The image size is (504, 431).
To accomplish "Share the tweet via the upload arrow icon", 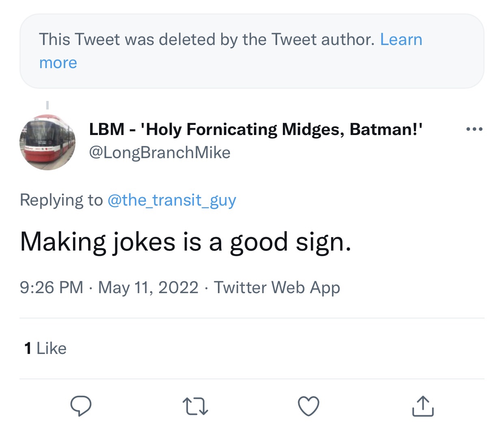I will [423, 406].
